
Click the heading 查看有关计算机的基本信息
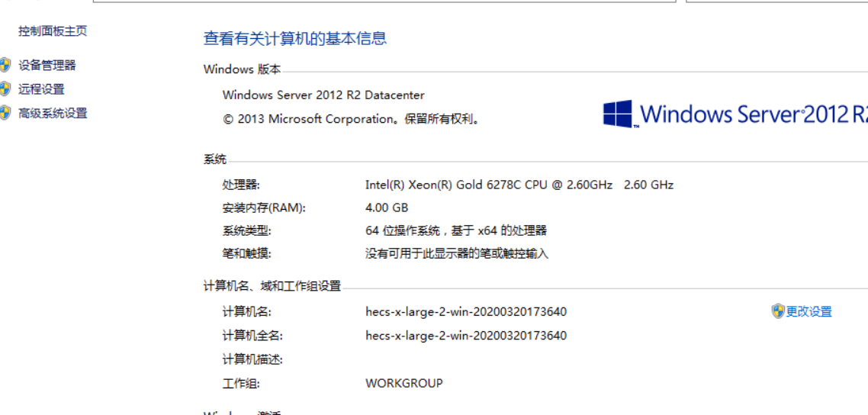(295, 38)
